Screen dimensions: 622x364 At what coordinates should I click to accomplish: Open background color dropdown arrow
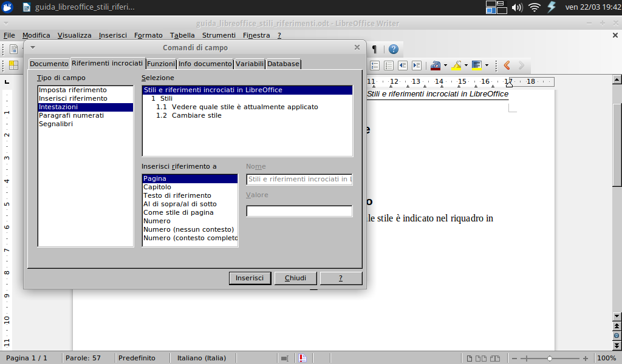coord(487,66)
